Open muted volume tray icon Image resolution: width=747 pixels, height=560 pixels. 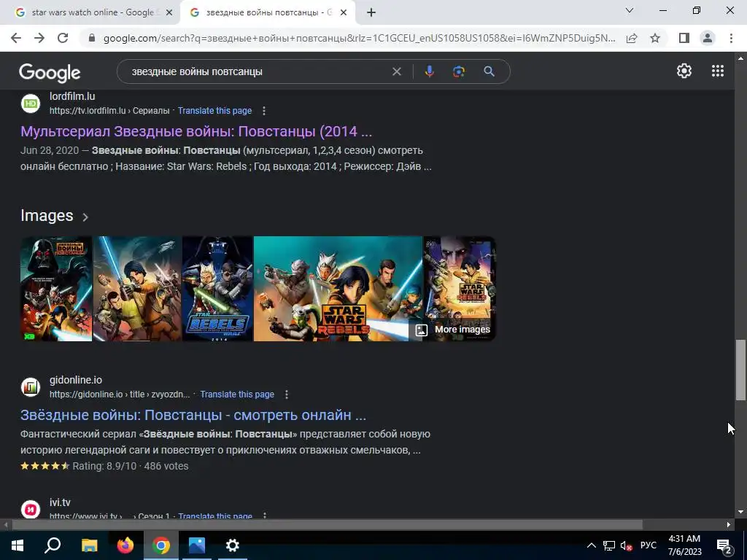coord(627,545)
